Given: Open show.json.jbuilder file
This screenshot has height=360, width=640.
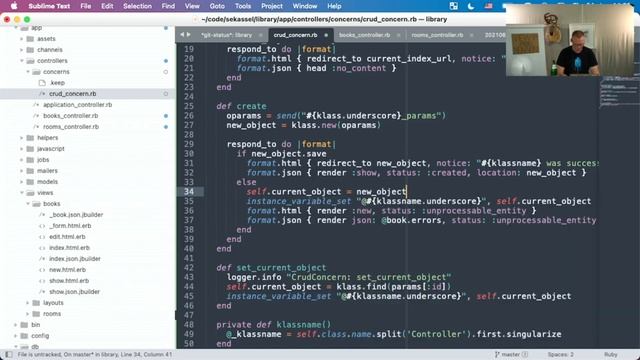Looking at the screenshot, I should pos(74,292).
